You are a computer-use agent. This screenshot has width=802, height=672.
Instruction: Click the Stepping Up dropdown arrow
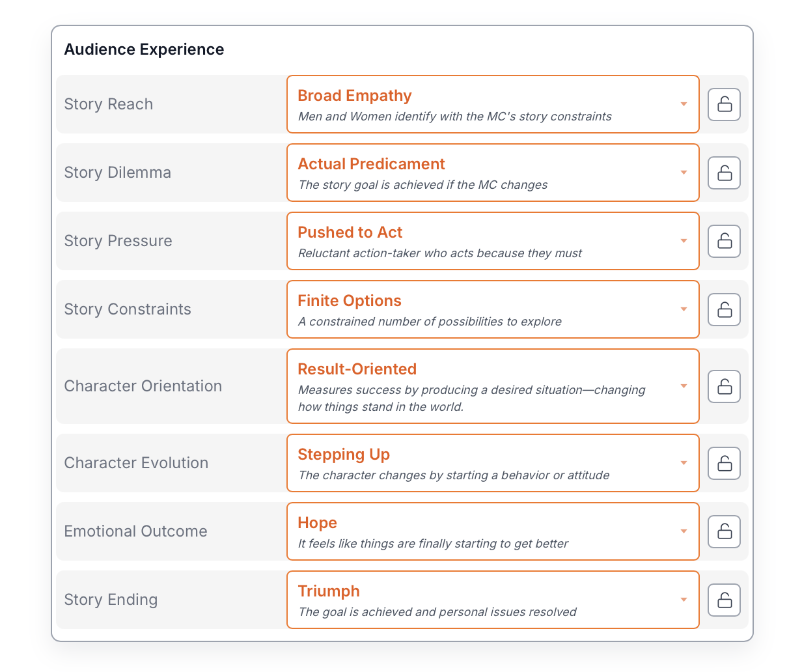684,463
